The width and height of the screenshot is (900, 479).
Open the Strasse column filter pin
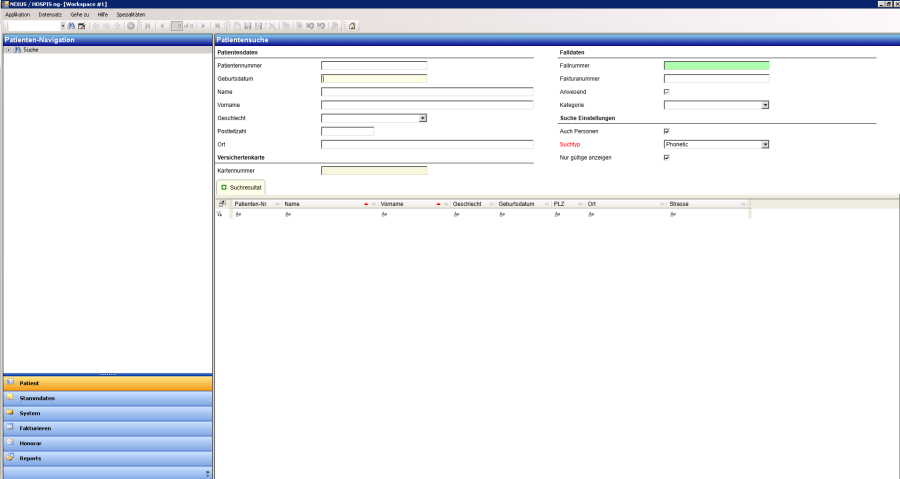743,204
